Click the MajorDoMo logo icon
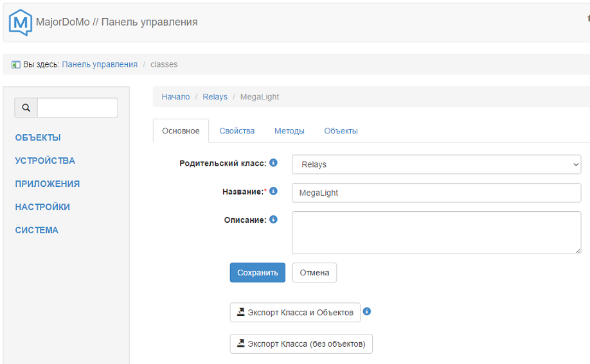The image size is (590, 364). pyautogui.click(x=21, y=22)
